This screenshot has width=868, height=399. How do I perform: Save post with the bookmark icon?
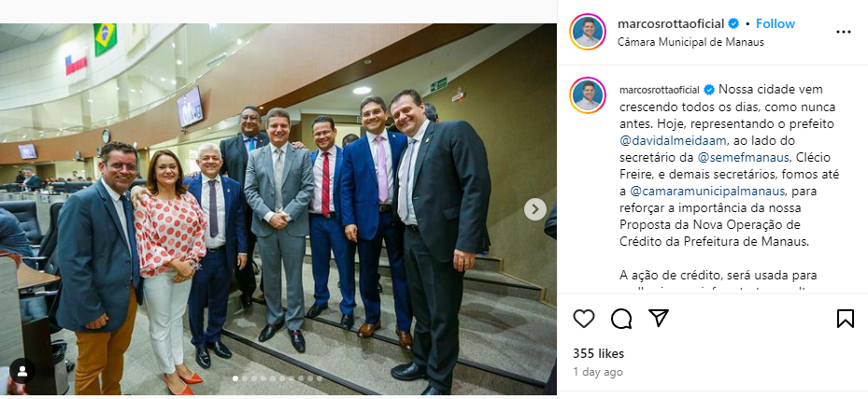pyautogui.click(x=845, y=319)
